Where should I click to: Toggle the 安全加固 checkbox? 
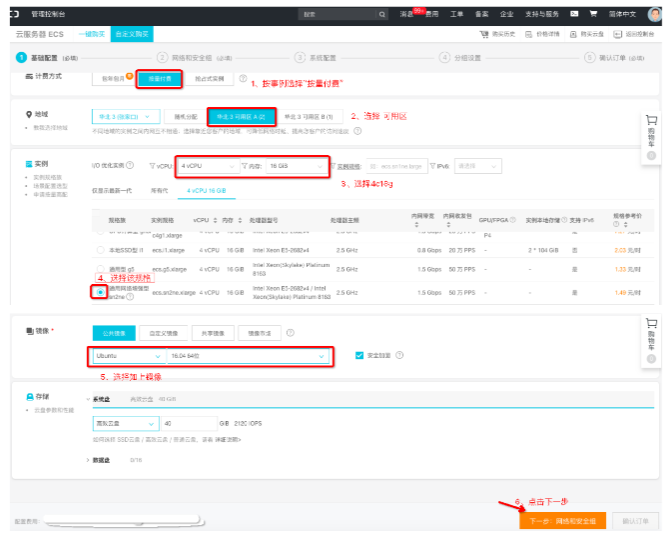pos(359,355)
